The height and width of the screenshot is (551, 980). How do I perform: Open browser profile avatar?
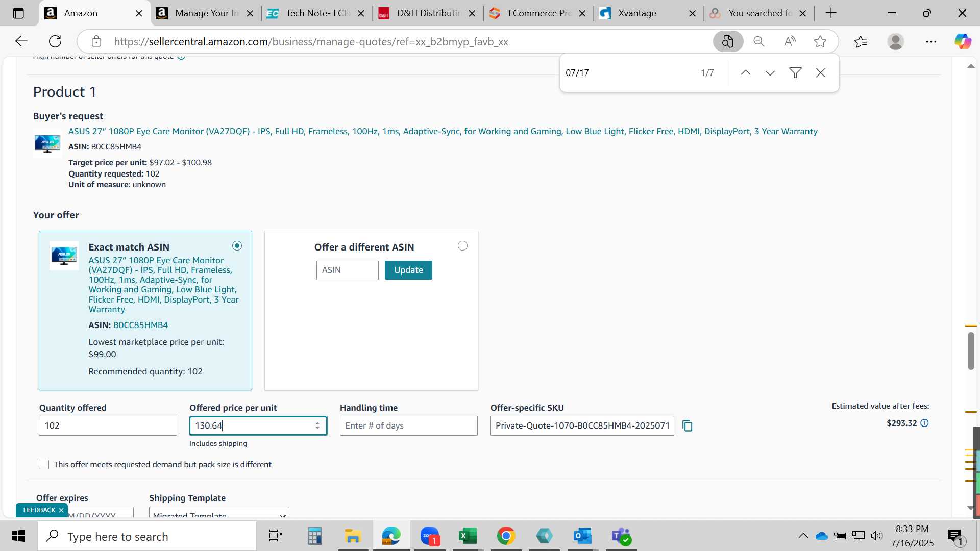pyautogui.click(x=896, y=41)
